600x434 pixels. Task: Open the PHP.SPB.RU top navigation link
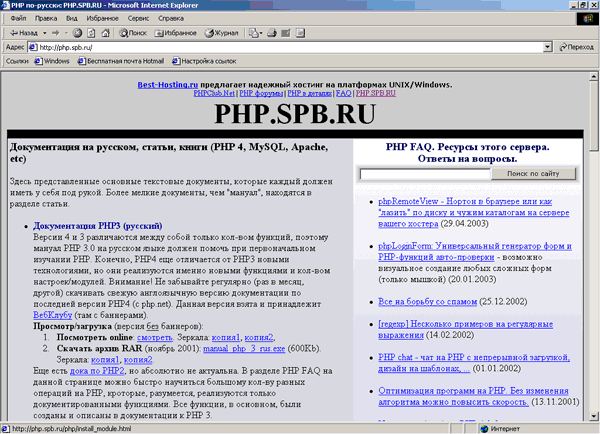tap(376, 93)
